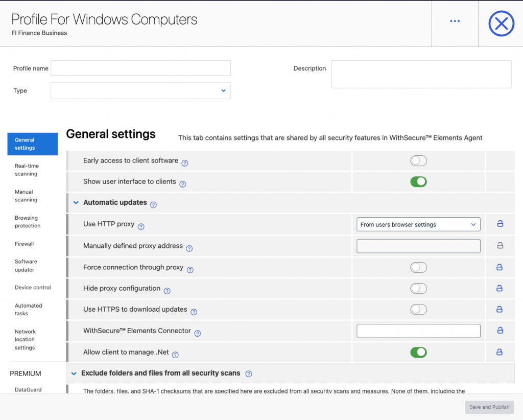Go to Real-time scanning tab

tap(27, 170)
